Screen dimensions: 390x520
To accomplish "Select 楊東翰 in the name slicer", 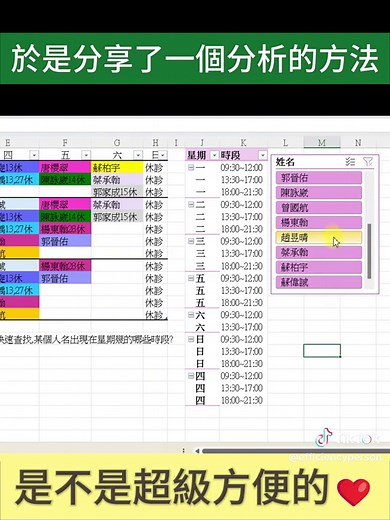I will (319, 222).
